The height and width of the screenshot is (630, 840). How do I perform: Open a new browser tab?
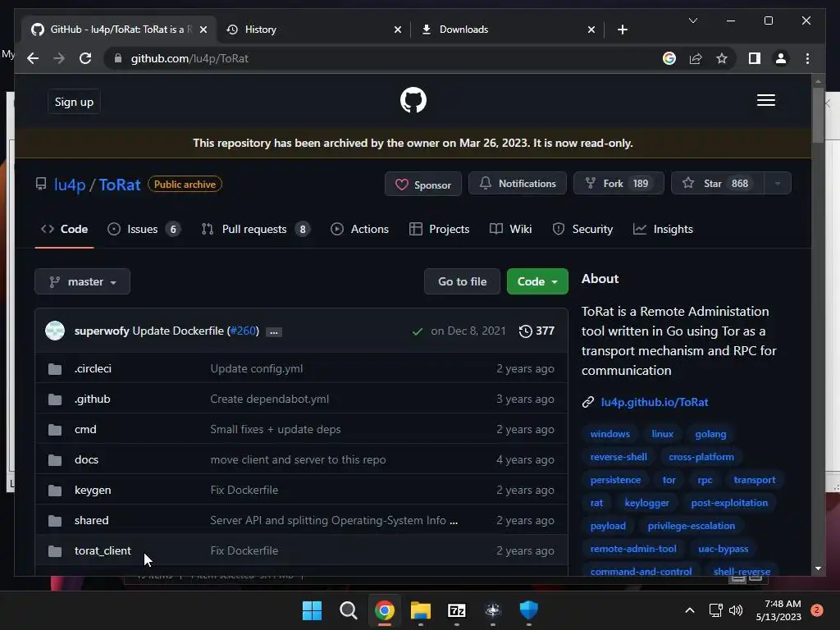tap(622, 30)
